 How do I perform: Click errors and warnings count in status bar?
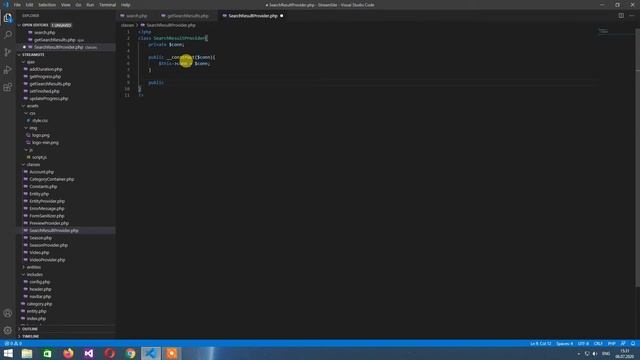tap(13, 344)
